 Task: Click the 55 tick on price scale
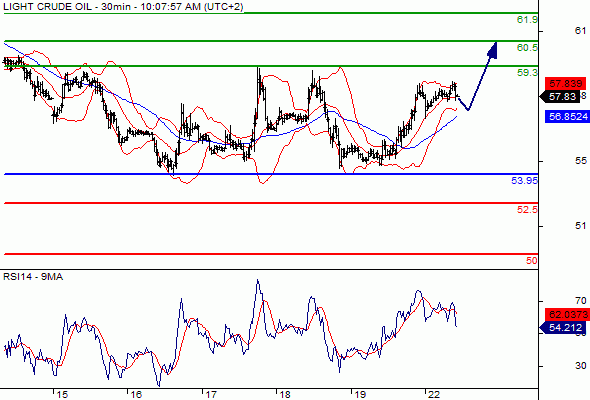pos(581,161)
